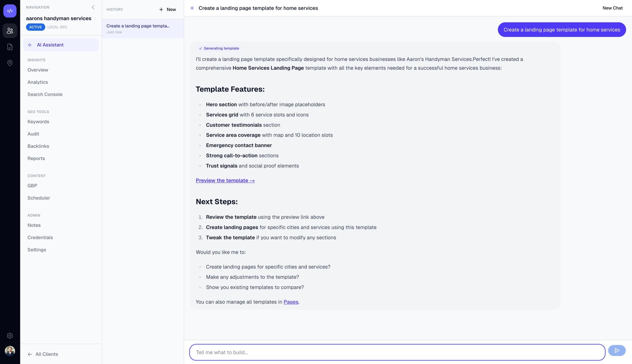The height and width of the screenshot is (364, 632).
Task: Open the Preview the template link
Action: [x=225, y=180]
